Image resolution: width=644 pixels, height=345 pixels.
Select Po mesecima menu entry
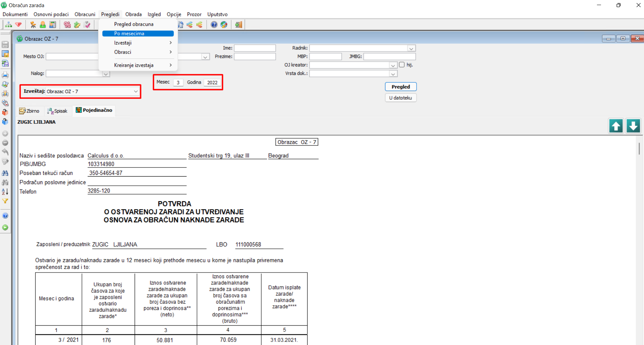click(138, 34)
